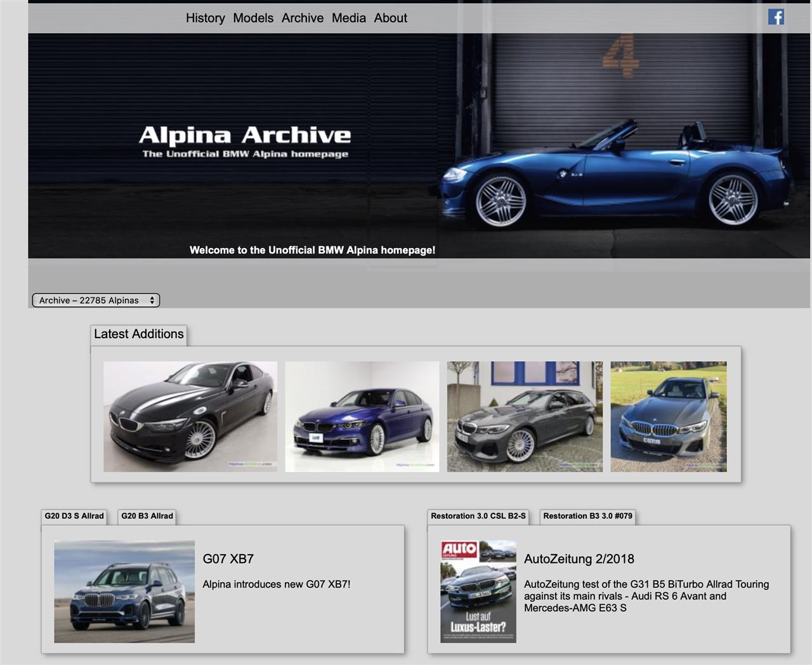Switch to the Restoration 3.0 CSL B2-S tab
Image resolution: width=812 pixels, height=665 pixels.
[478, 517]
